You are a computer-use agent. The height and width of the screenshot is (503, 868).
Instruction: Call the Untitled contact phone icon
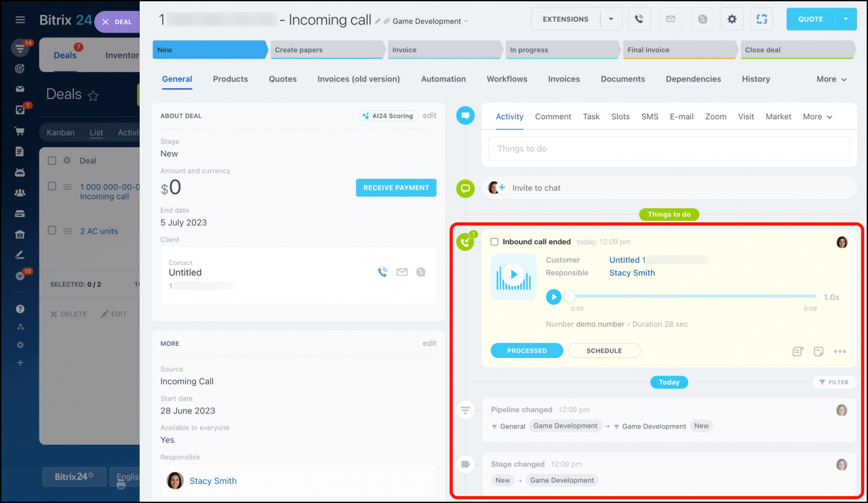pyautogui.click(x=382, y=272)
